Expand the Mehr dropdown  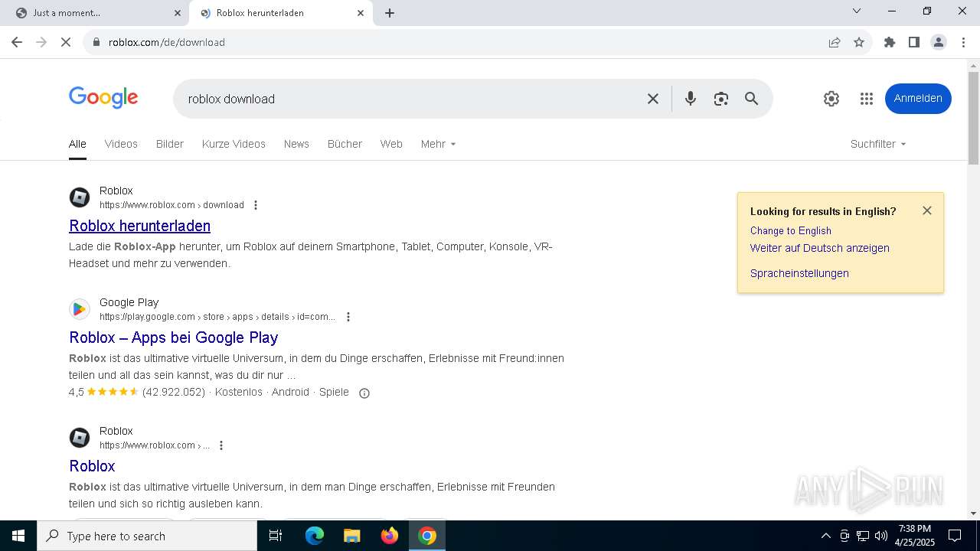pos(438,144)
